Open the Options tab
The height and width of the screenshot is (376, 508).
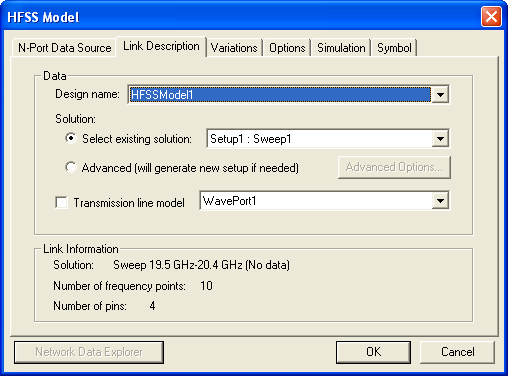pyautogui.click(x=287, y=48)
